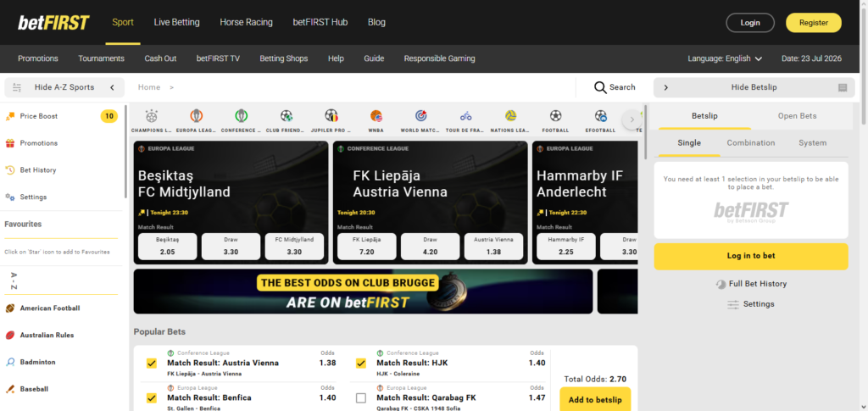Click the betslip Settings sliders icon

click(x=733, y=304)
